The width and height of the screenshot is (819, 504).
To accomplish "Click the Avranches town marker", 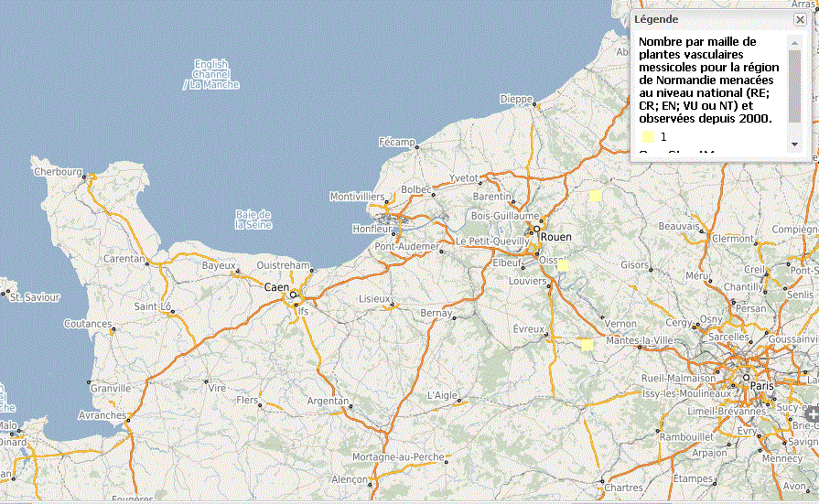I will (x=128, y=420).
